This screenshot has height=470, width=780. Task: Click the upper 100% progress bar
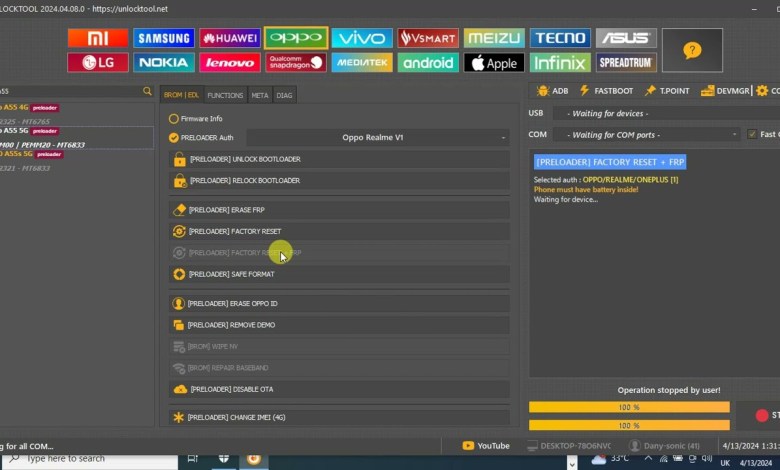point(629,407)
